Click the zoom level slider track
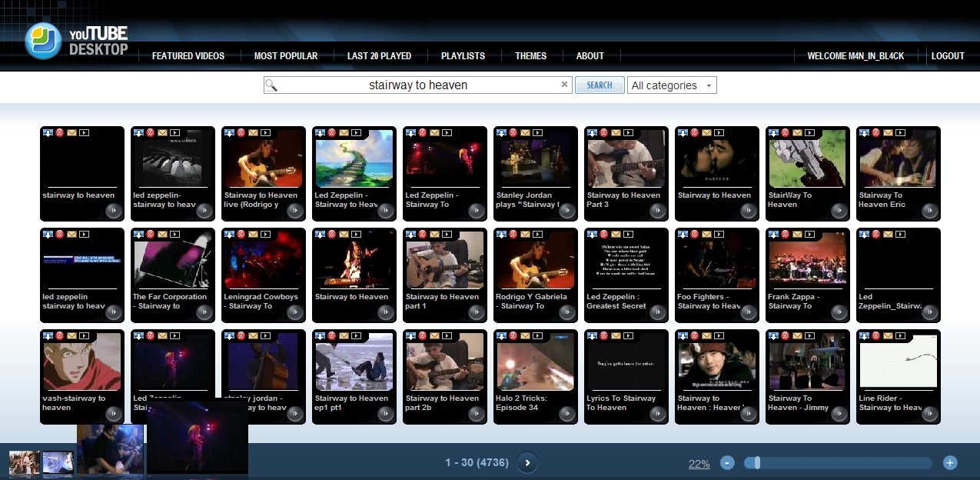 838,463
